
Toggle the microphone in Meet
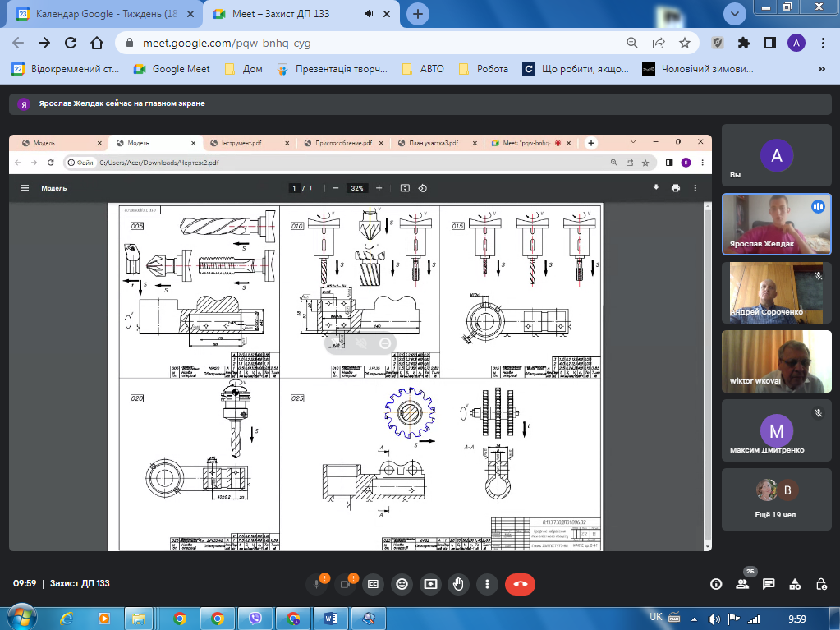[x=316, y=584]
